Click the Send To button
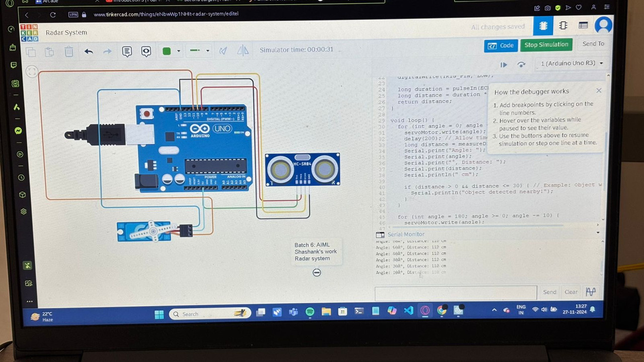Viewport: 644px width, 362px height. click(x=593, y=44)
